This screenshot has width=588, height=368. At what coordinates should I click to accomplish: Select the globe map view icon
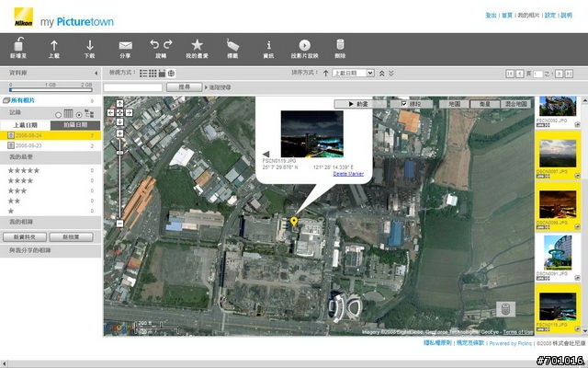[x=171, y=74]
